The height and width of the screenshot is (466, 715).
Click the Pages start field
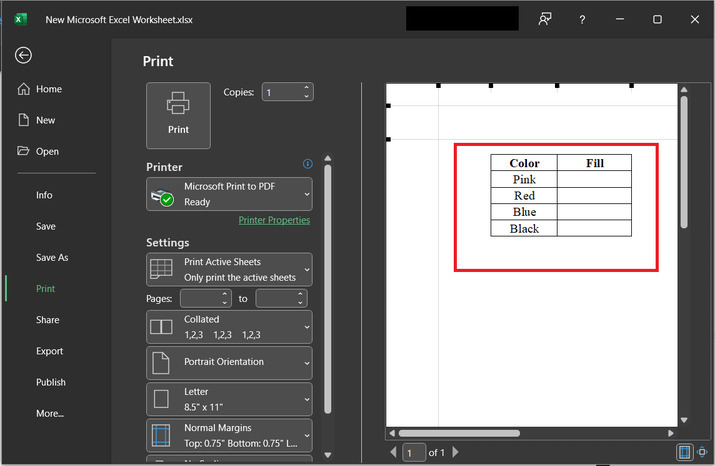(x=201, y=299)
